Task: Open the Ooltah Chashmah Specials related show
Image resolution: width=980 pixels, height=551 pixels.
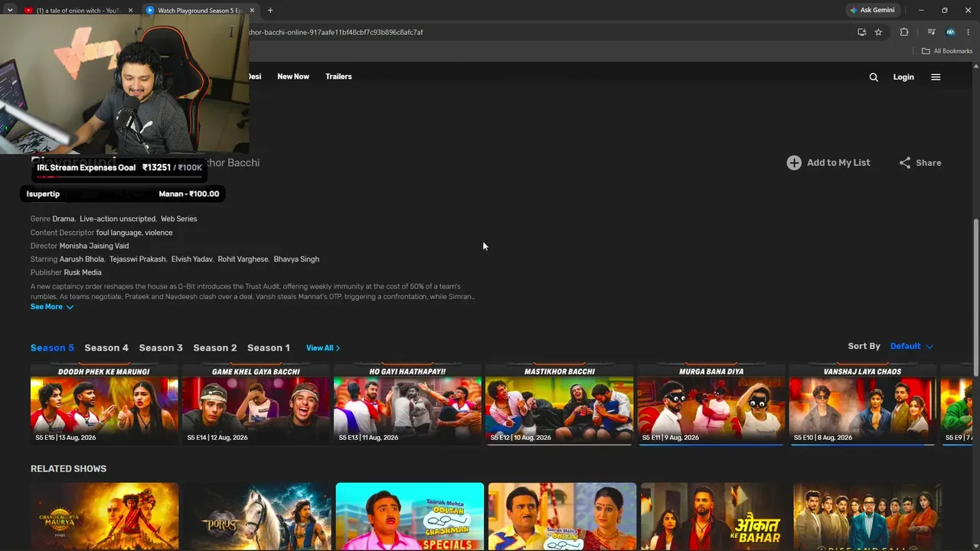Action: [410, 517]
